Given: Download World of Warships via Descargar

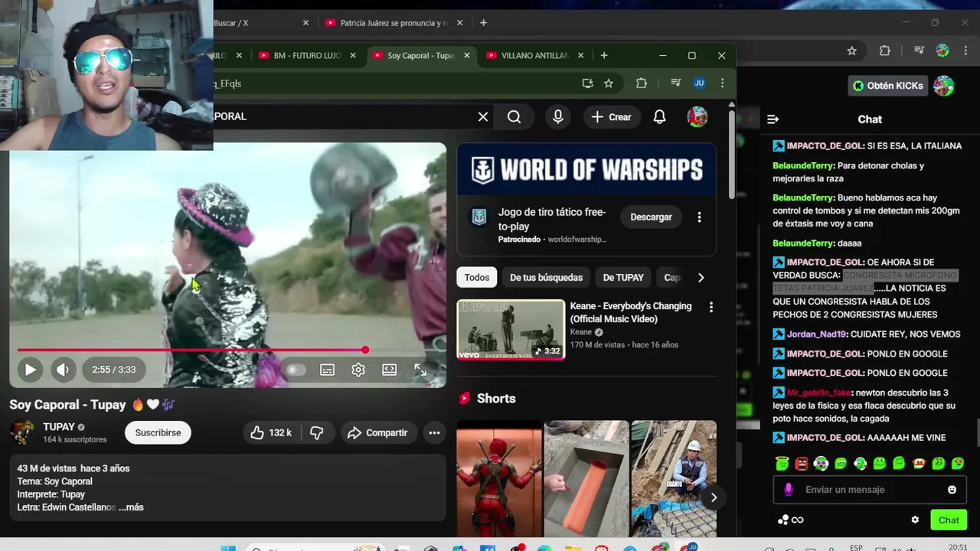Looking at the screenshot, I should (x=651, y=217).
